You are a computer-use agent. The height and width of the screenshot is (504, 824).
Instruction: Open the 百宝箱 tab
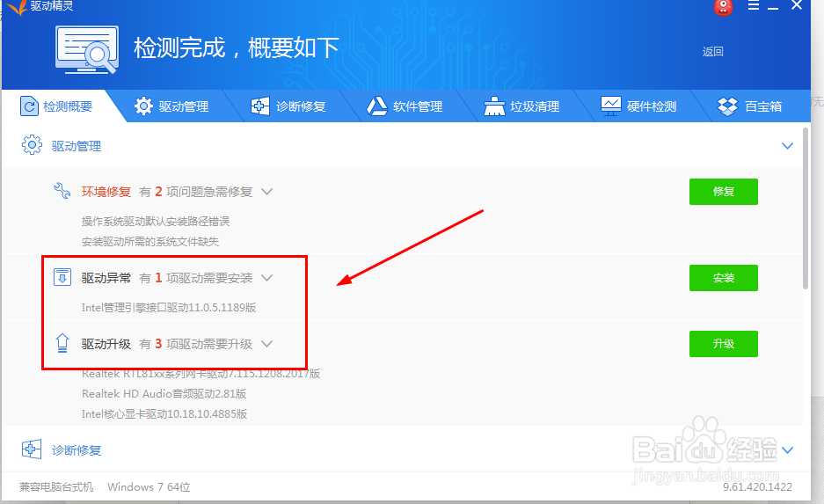[749, 106]
